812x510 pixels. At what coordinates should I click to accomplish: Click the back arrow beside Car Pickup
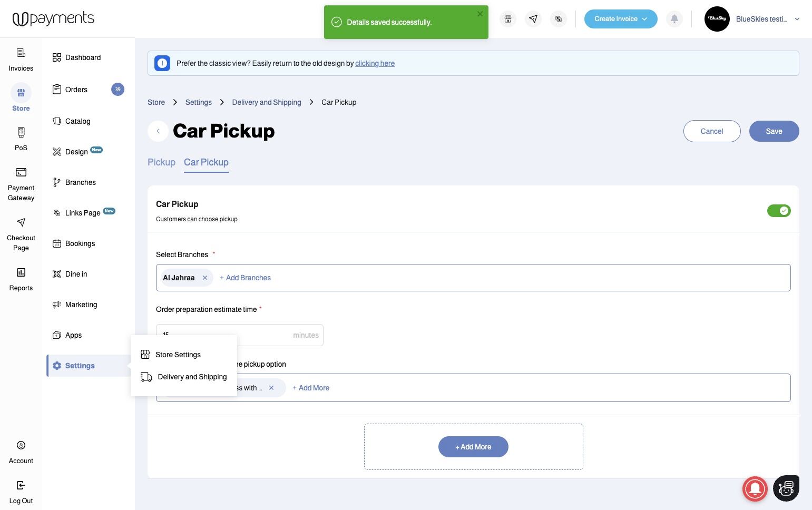pyautogui.click(x=158, y=131)
